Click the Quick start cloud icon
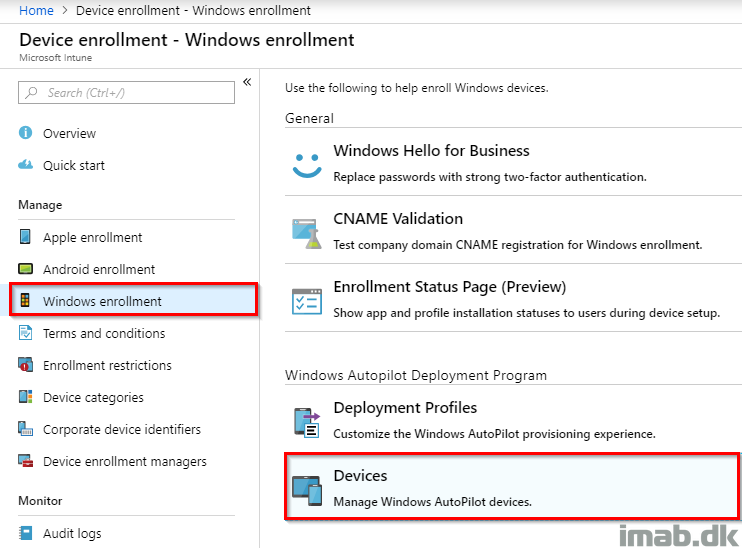 [26, 165]
